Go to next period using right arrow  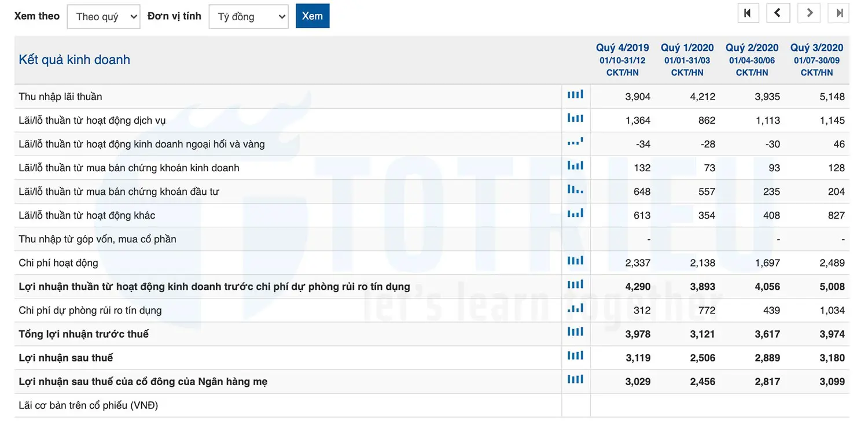click(809, 13)
